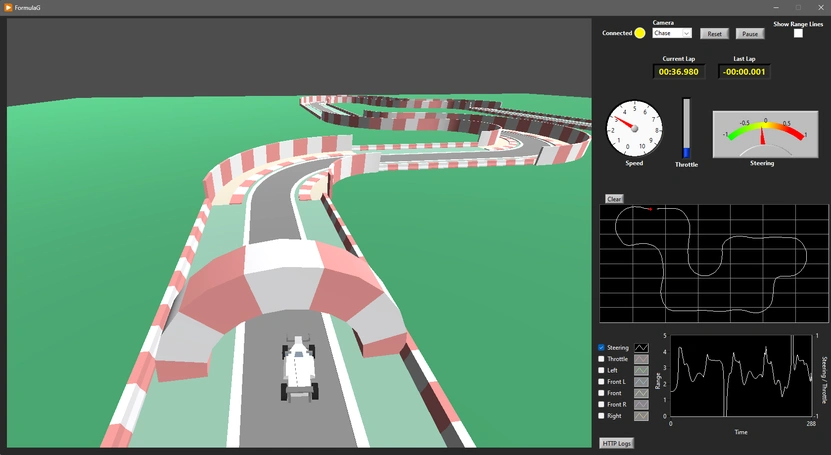Click the track map plot
The height and width of the screenshot is (455, 831).
pyautogui.click(x=713, y=263)
